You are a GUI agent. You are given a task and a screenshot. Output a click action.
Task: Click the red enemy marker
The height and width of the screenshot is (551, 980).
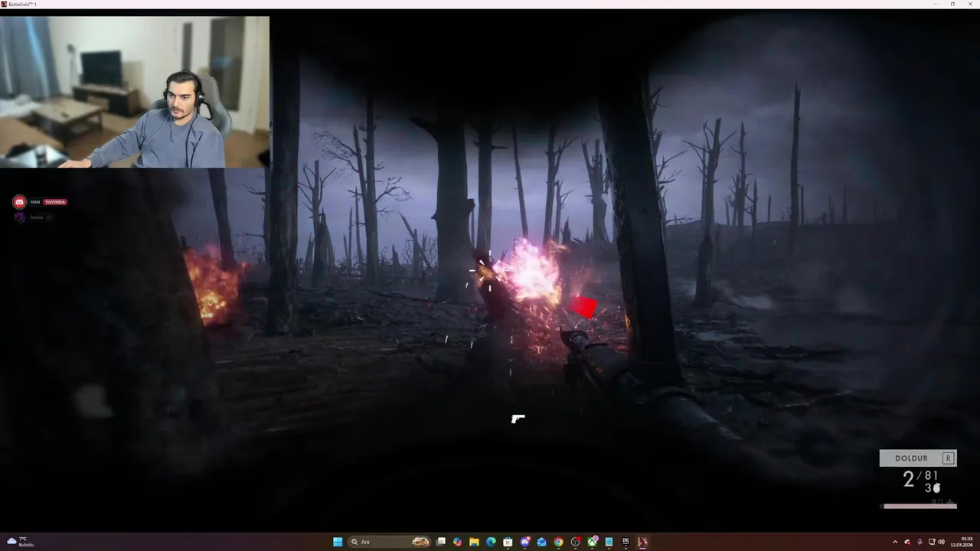[584, 307]
